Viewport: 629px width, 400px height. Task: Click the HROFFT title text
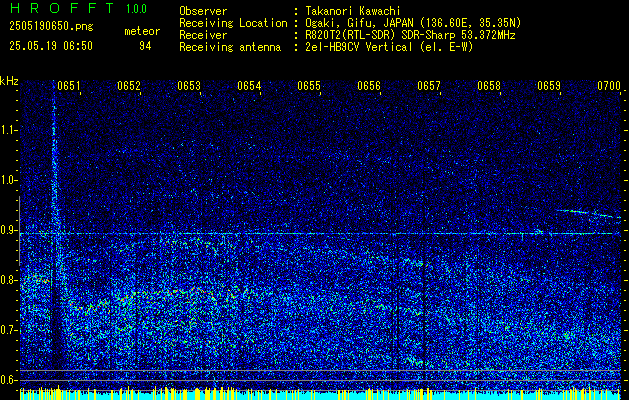coord(62,8)
